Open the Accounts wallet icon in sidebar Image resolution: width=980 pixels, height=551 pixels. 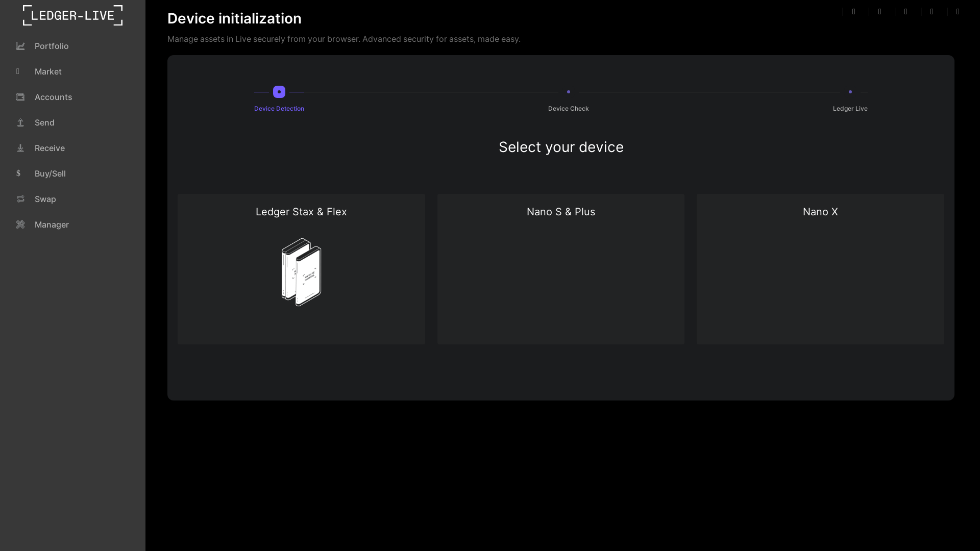pos(20,97)
